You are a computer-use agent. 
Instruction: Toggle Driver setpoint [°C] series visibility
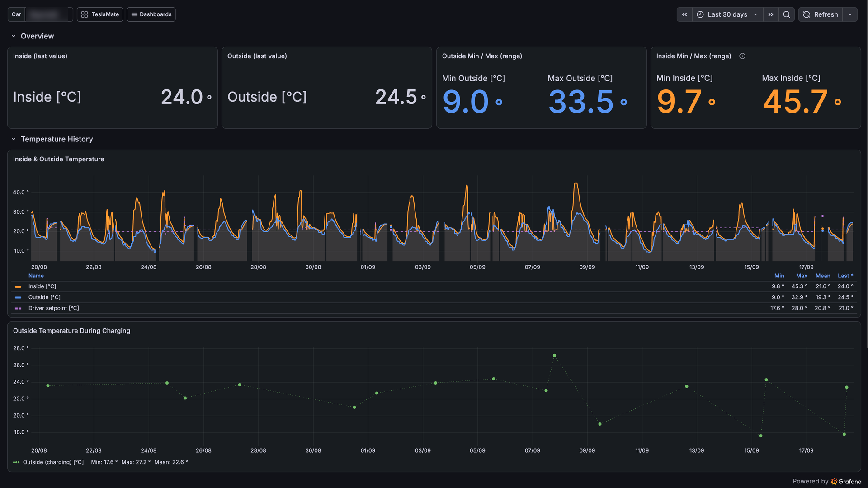click(53, 308)
